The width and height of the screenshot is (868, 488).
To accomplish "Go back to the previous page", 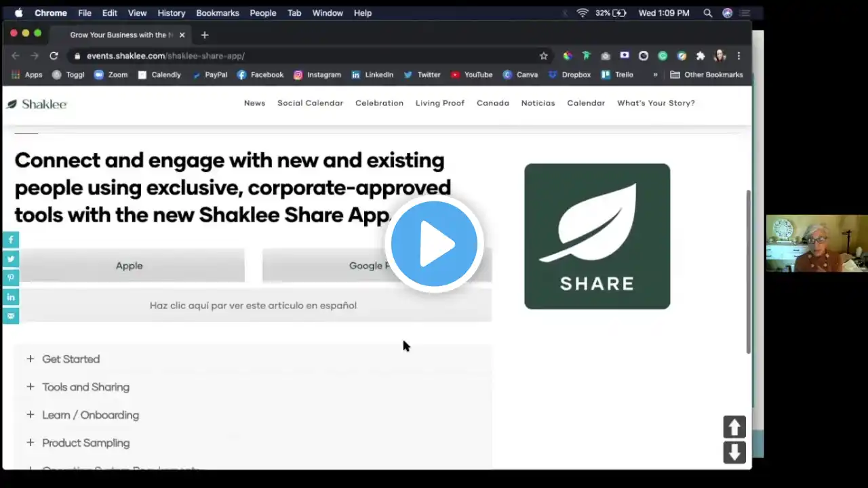I will pos(16,56).
